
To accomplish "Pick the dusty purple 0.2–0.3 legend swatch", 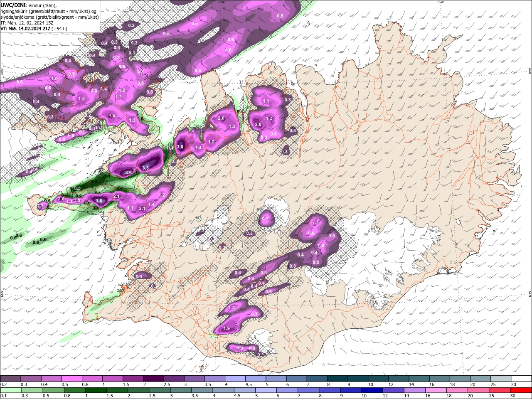I will pyautogui.click(x=10, y=379).
